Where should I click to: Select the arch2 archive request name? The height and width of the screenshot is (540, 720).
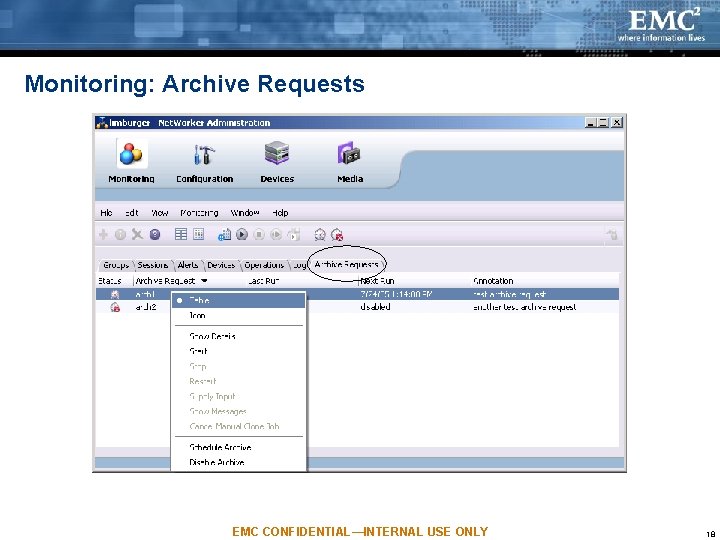coord(146,307)
